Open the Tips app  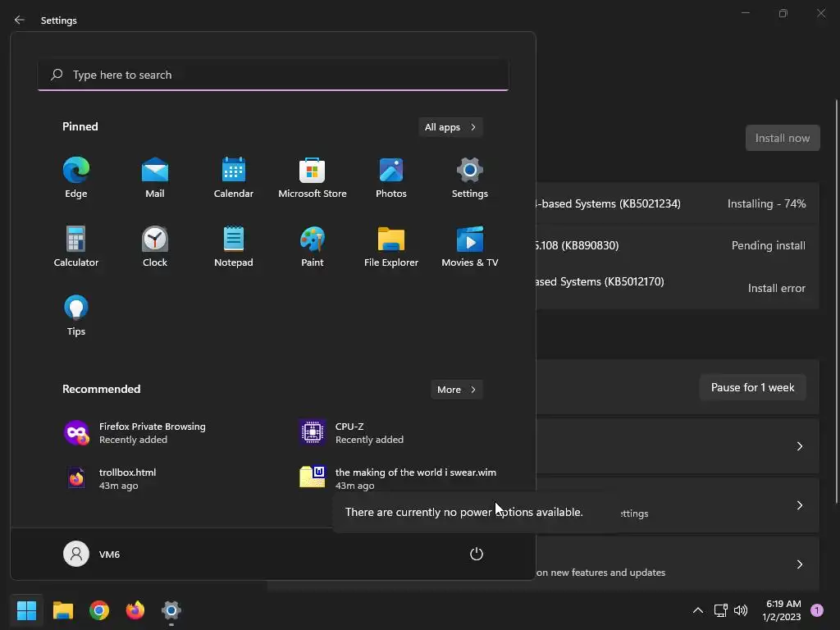pos(76,316)
